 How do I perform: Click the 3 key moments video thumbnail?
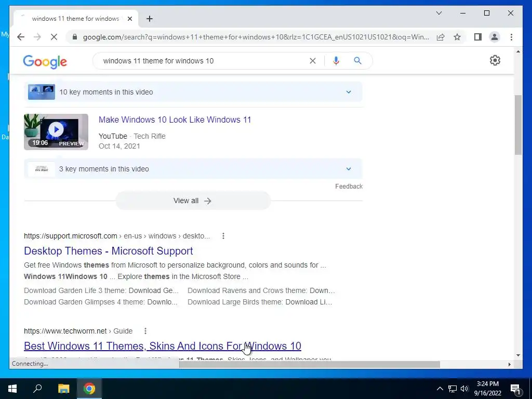[42, 169]
